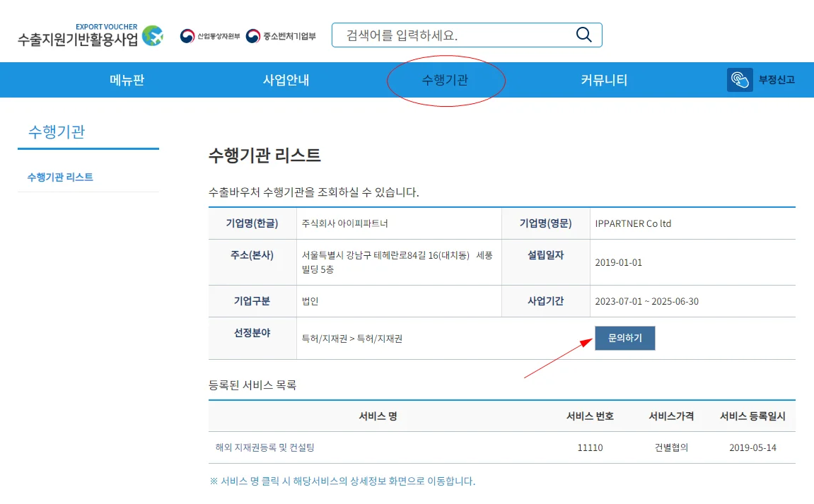Click the 수출바우처 수행기관을 조회하실 수 있습니다 description
814x504 pixels.
(x=313, y=192)
